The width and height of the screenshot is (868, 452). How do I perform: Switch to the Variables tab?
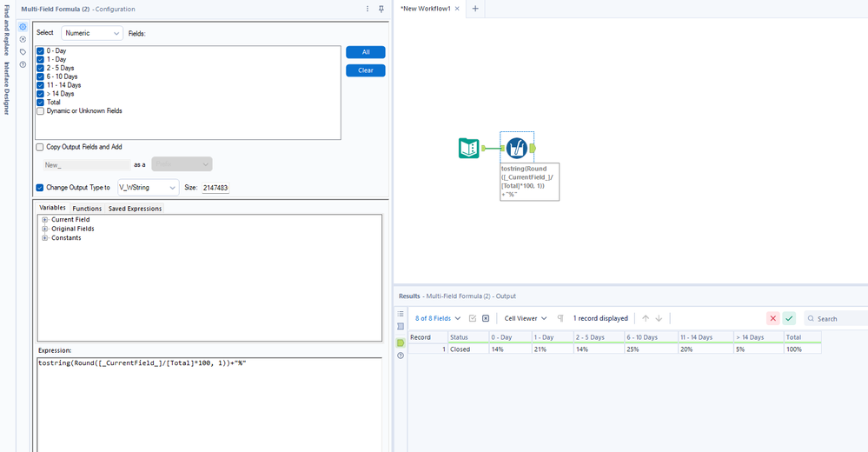point(53,208)
